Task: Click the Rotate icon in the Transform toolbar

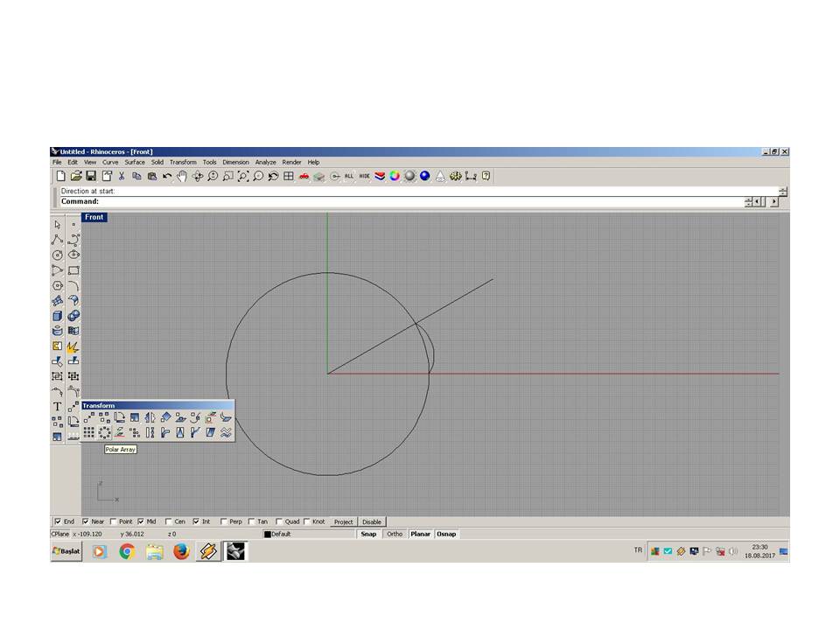Action: pos(120,417)
